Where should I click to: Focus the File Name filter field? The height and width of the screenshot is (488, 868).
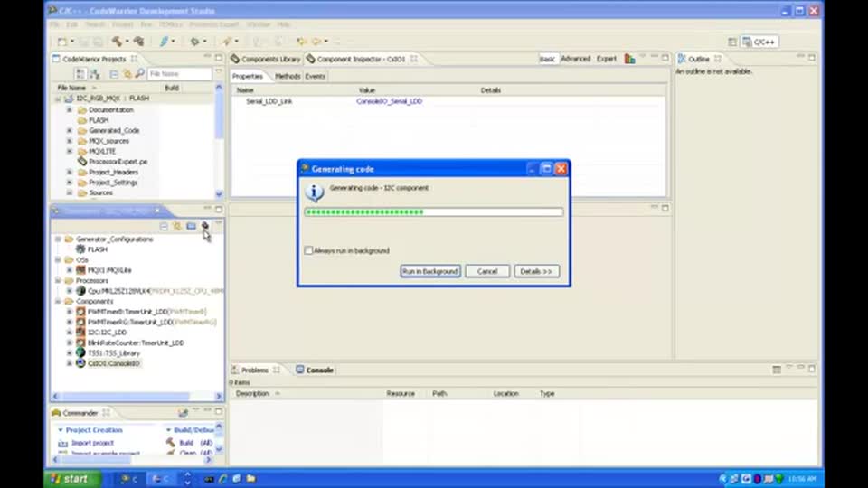pyautogui.click(x=180, y=73)
